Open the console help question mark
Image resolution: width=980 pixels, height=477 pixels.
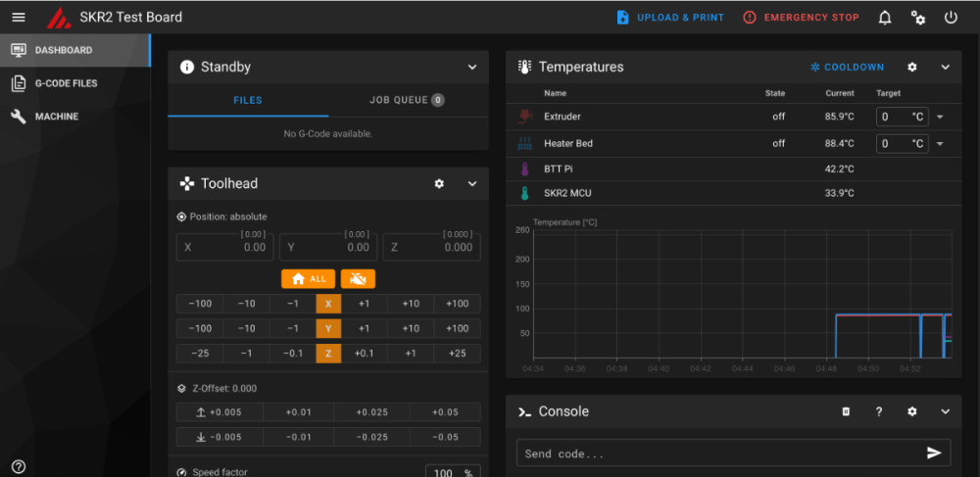pyautogui.click(x=879, y=411)
